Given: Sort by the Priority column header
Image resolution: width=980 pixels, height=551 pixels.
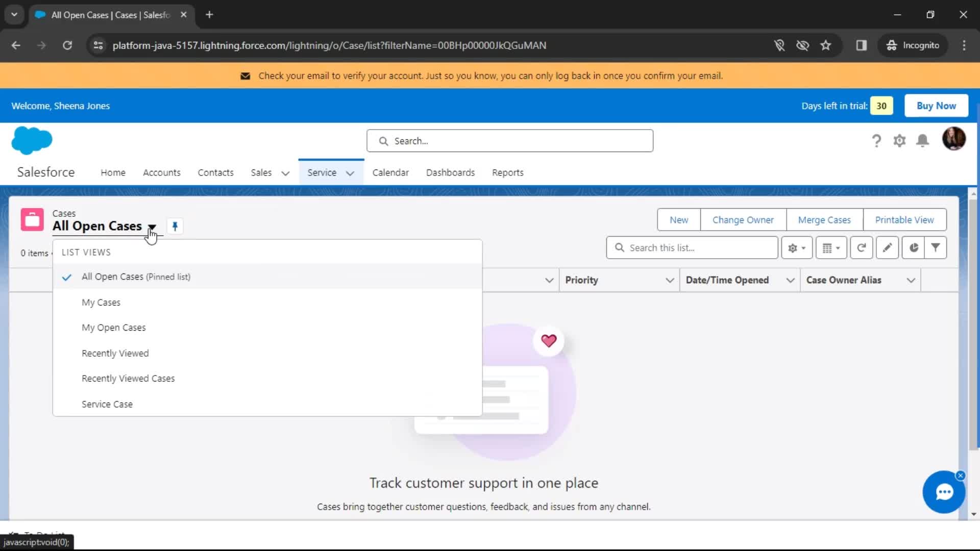Looking at the screenshot, I should 581,280.
